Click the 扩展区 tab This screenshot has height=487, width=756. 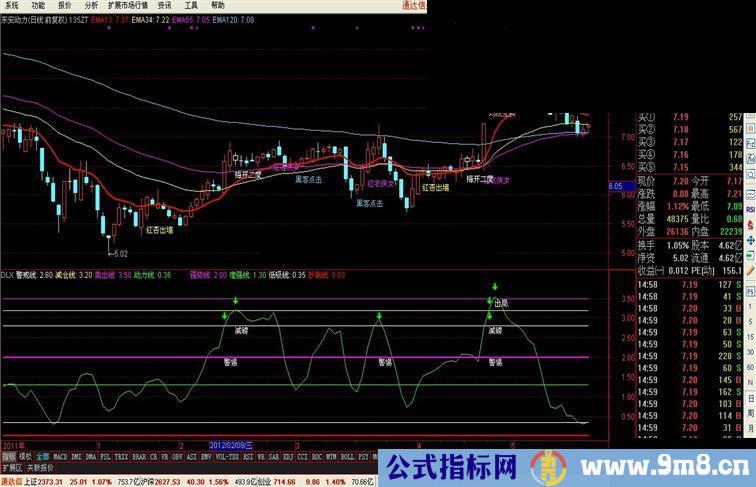(x=12, y=467)
